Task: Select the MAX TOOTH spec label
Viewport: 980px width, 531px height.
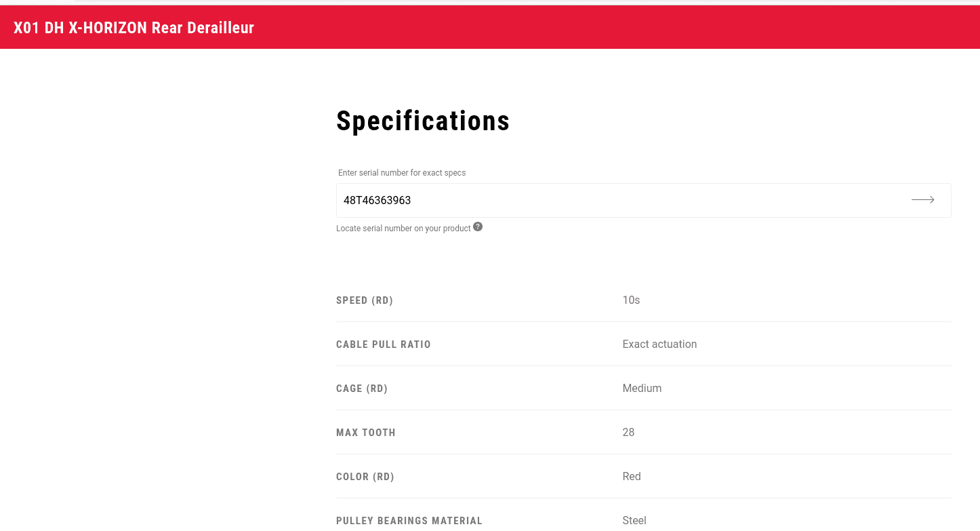Action: [x=366, y=433]
